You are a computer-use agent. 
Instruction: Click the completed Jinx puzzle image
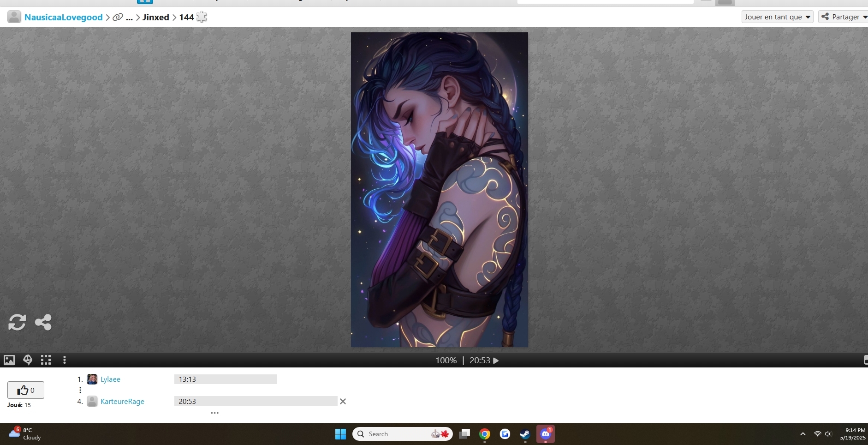click(x=440, y=190)
